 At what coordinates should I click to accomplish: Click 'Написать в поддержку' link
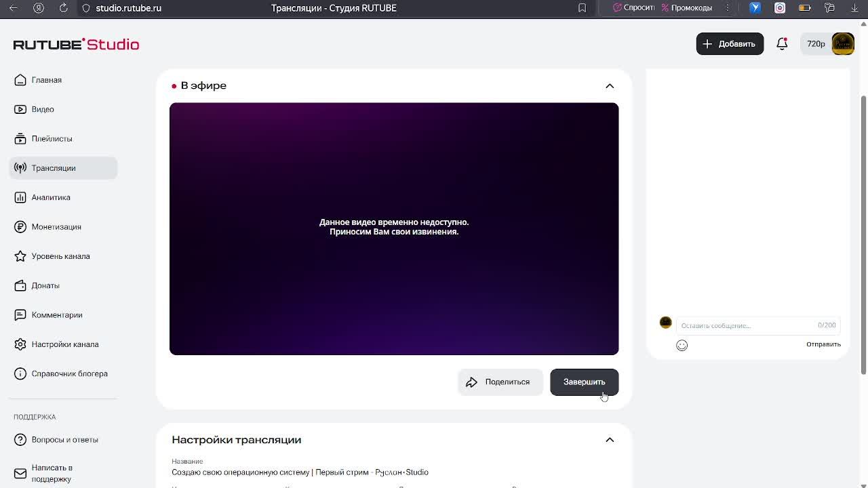(63, 473)
